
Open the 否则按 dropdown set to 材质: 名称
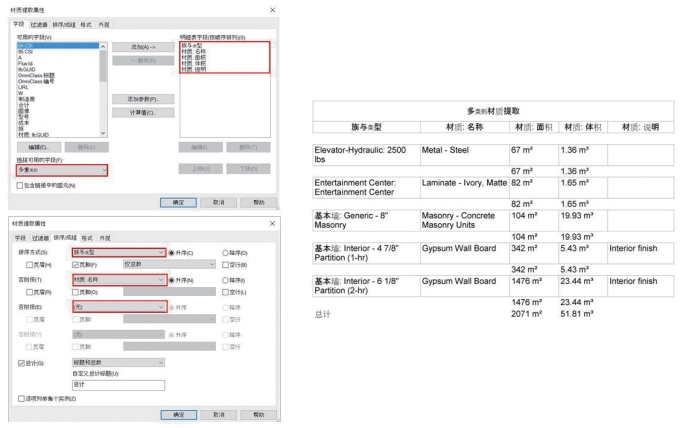118,280
